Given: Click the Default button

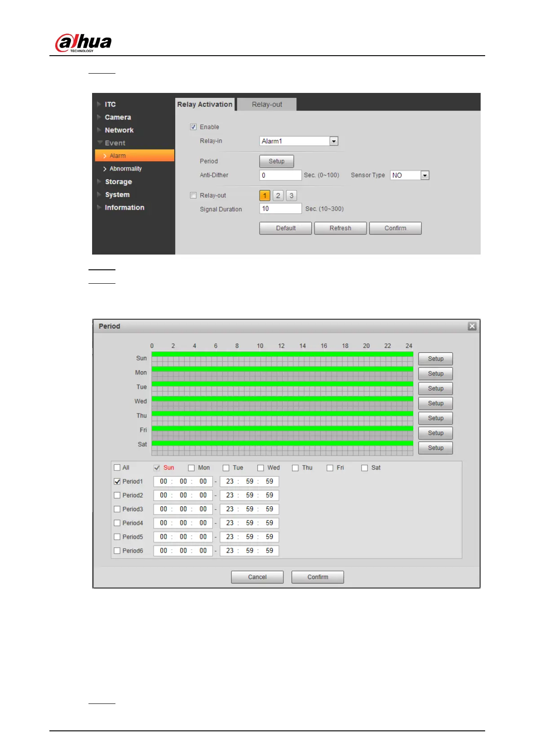Looking at the screenshot, I should pyautogui.click(x=286, y=228).
